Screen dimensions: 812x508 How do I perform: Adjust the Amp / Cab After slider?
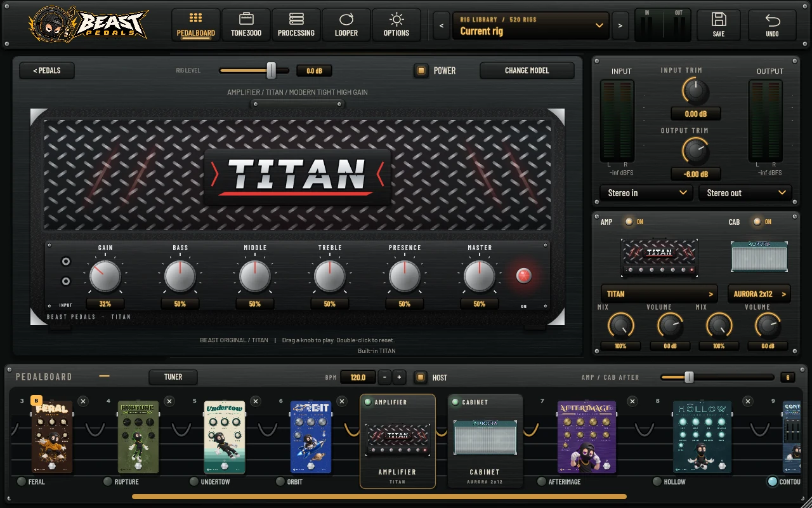click(x=717, y=377)
